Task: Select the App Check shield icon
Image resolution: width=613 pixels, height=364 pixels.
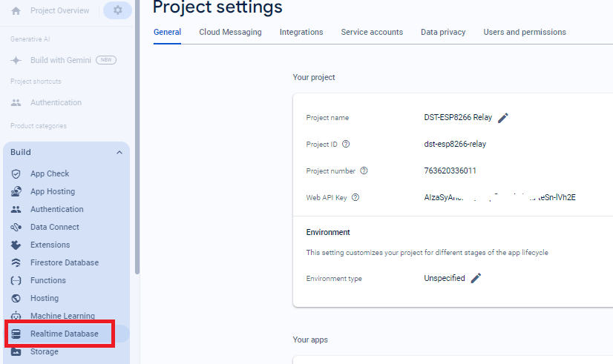Action: [16, 173]
